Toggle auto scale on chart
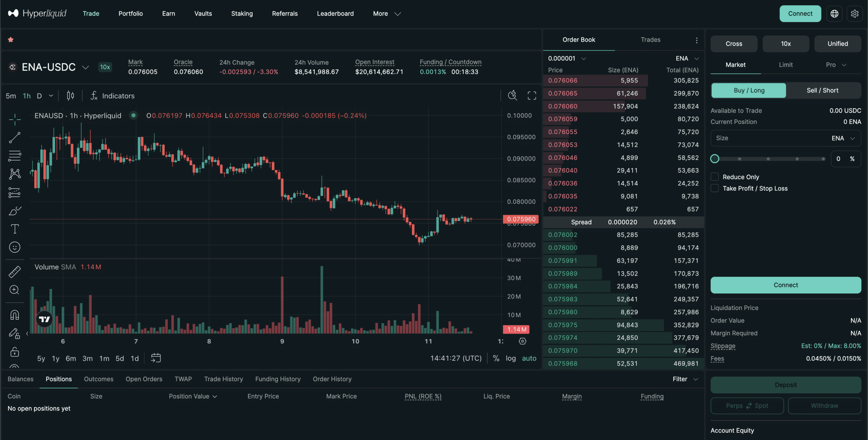Screen dimensions: 868x440 [x=529, y=358]
